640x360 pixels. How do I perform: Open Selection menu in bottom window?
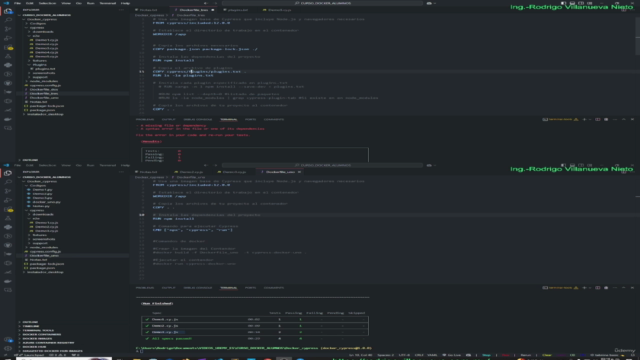[47, 165]
